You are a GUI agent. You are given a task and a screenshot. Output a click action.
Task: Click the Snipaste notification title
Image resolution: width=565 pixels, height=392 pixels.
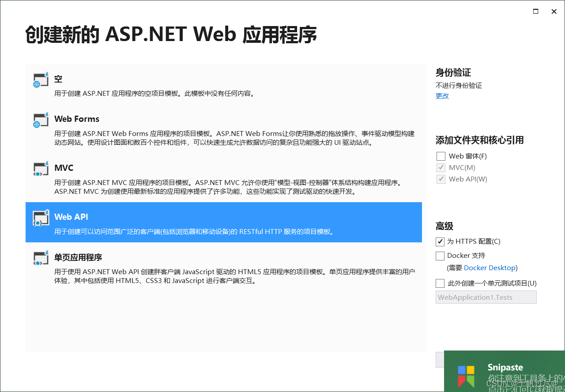(x=505, y=367)
